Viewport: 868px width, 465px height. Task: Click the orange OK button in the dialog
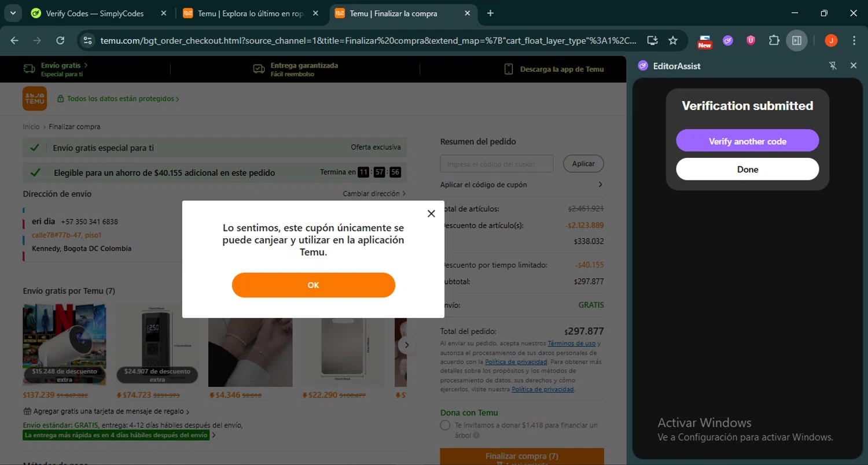(x=313, y=285)
